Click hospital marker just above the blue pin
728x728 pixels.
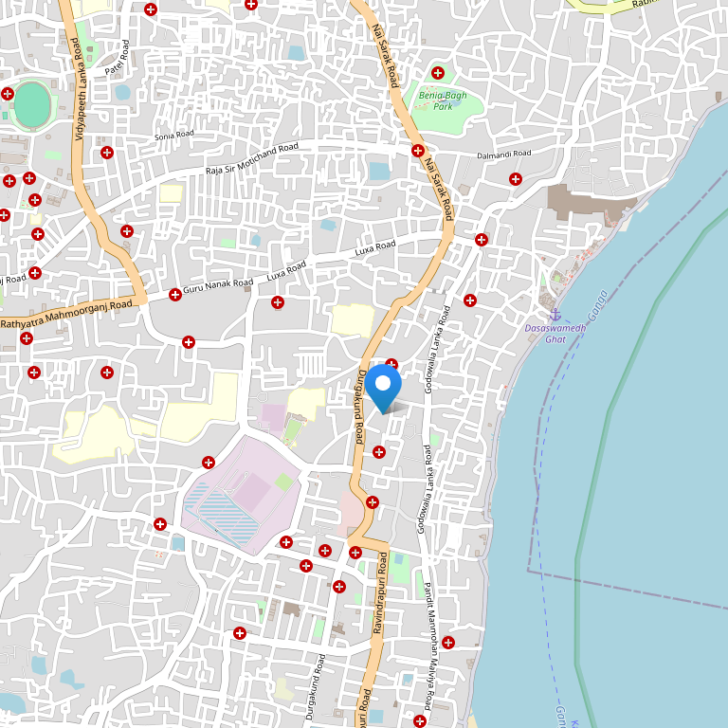[391, 364]
